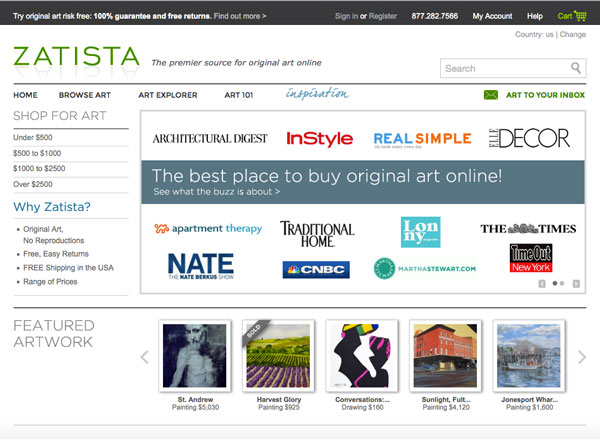
Task: Click See what the buzz is about
Action: click(217, 191)
